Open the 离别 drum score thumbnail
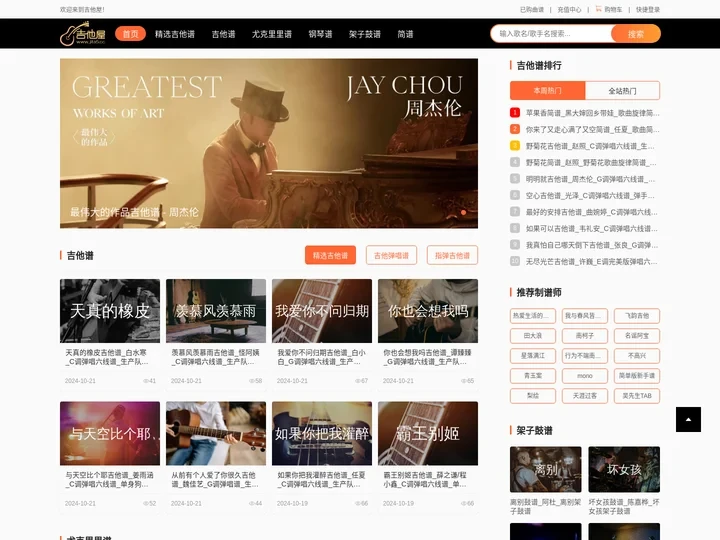This screenshot has width=720, height=540. pyautogui.click(x=546, y=469)
